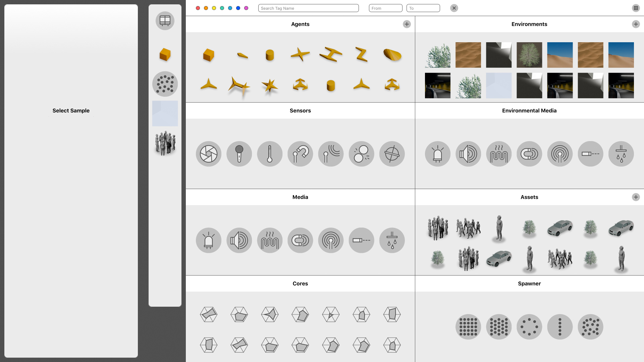This screenshot has width=644, height=362.
Task: Filter by the red color tag
Action: (198, 8)
